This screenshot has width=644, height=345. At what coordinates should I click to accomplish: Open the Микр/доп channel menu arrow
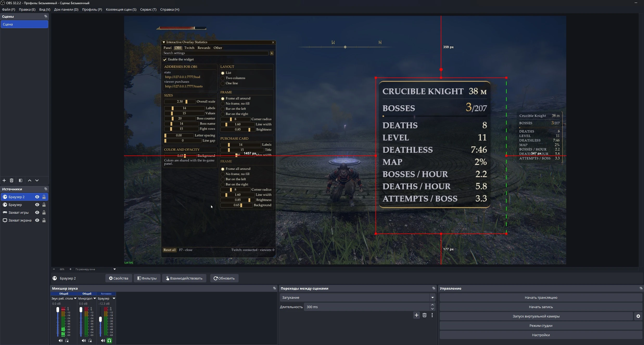coord(95,298)
